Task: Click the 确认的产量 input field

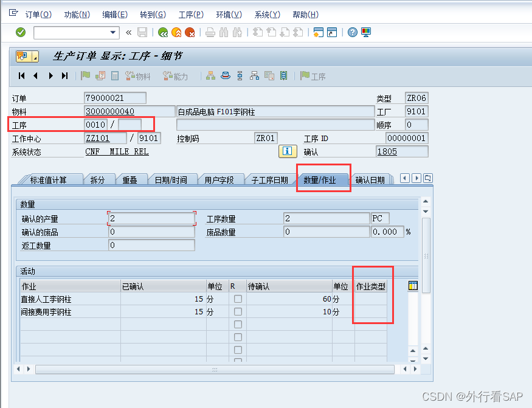Action: coord(151,218)
